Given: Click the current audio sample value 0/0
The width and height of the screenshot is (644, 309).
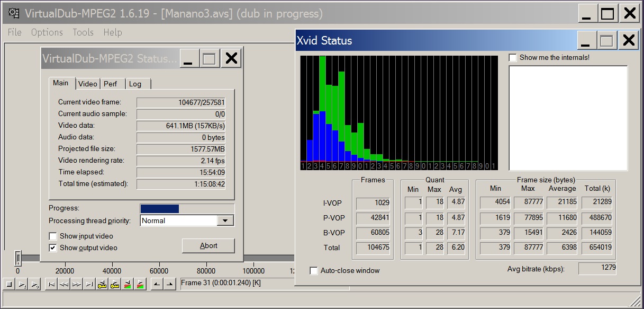Looking at the screenshot, I should [181, 114].
